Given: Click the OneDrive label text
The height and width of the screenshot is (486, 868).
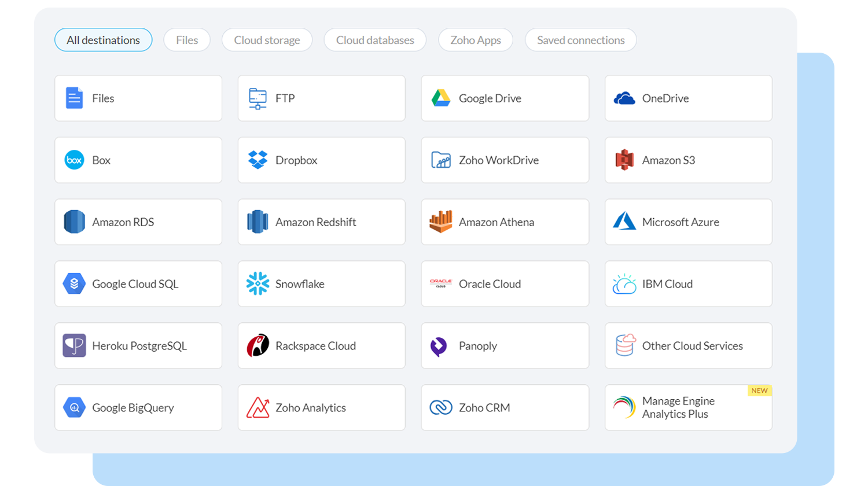Looking at the screenshot, I should tap(665, 98).
